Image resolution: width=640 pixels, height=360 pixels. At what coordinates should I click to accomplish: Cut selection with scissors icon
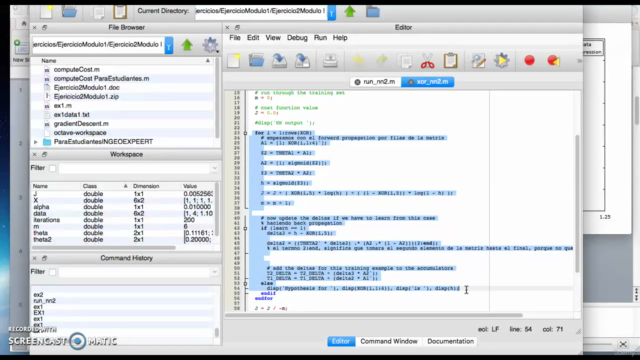point(427,61)
